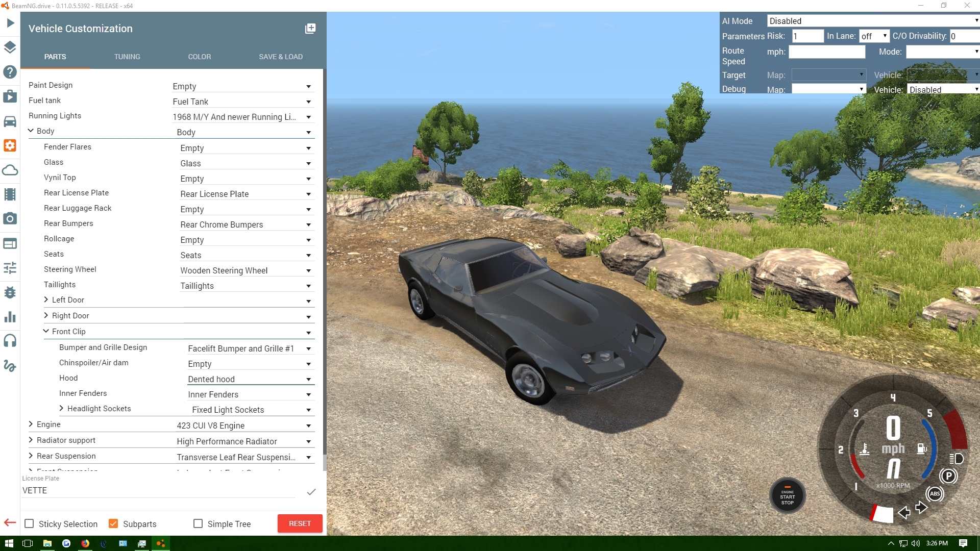Switch to the TUNING tab

[127, 57]
